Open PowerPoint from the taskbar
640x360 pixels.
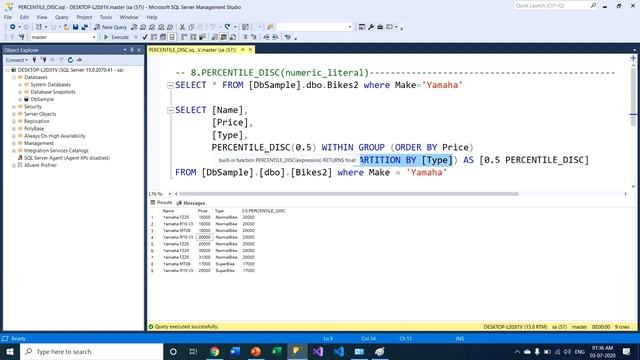pyautogui.click(x=256, y=351)
